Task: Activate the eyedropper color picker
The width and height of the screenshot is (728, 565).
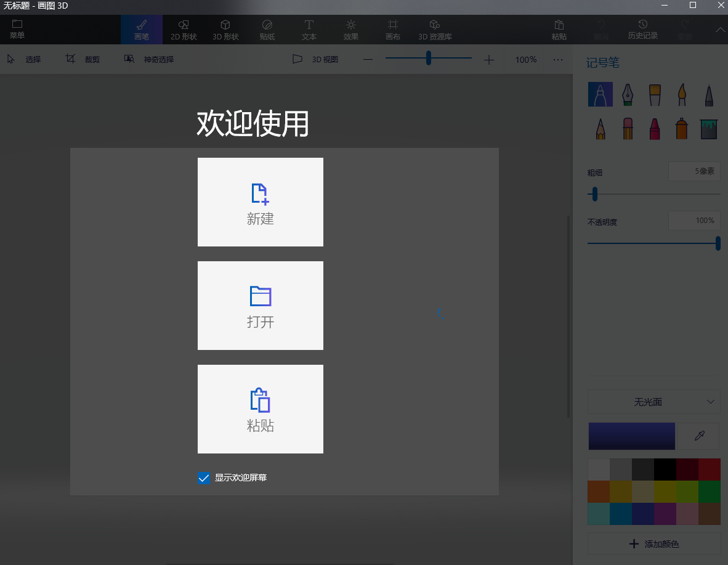Action: tap(699, 436)
